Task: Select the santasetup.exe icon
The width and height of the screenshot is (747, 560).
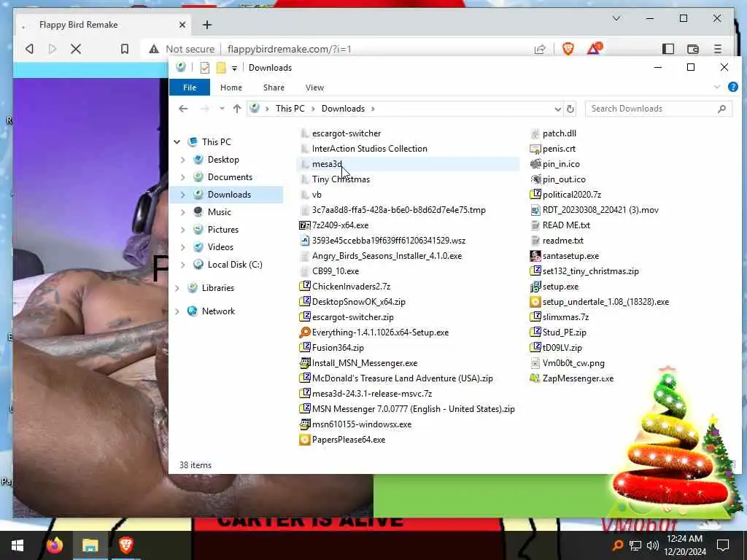Action: 535,256
